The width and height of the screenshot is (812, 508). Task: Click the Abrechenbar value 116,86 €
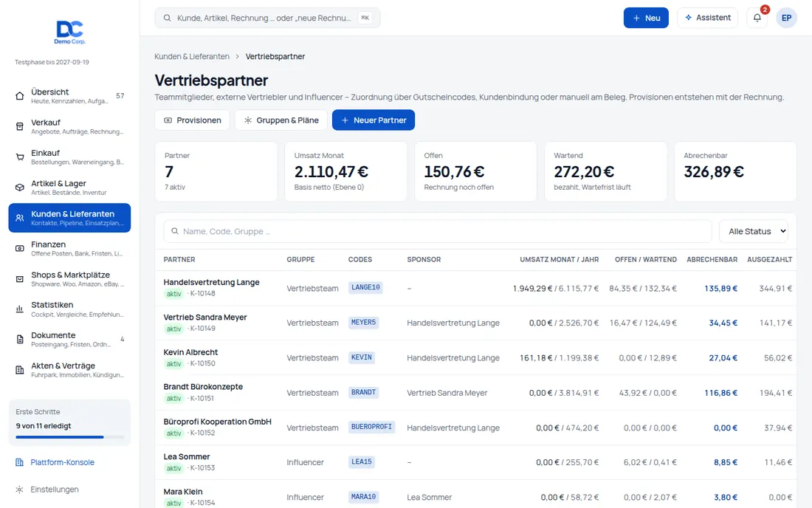[x=721, y=393]
